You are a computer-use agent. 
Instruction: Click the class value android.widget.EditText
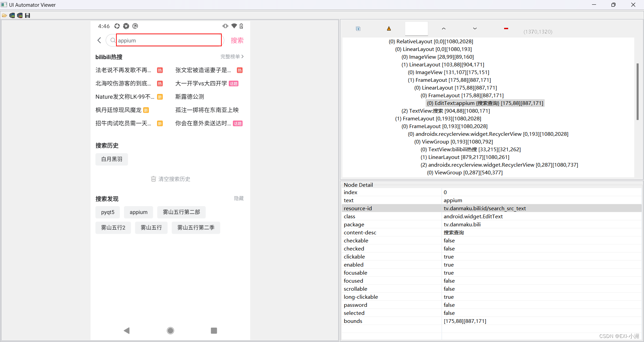473,217
